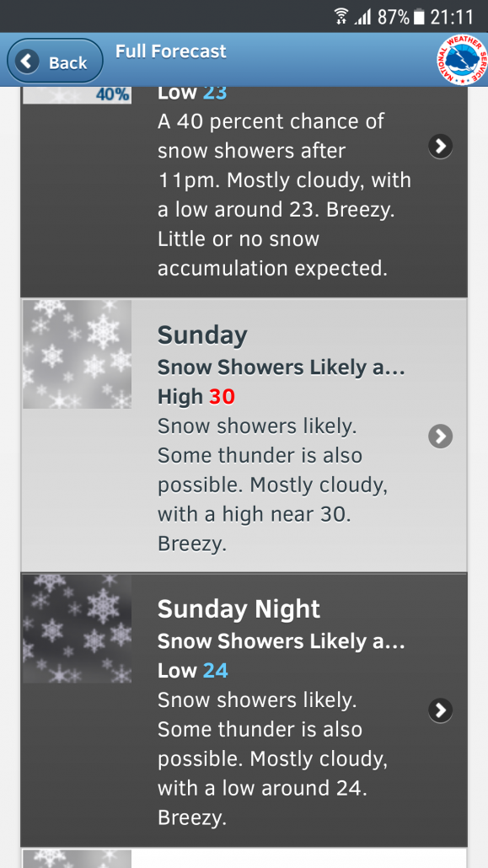
Task: Expand Sunday forecast details chevron
Action: coord(440,437)
